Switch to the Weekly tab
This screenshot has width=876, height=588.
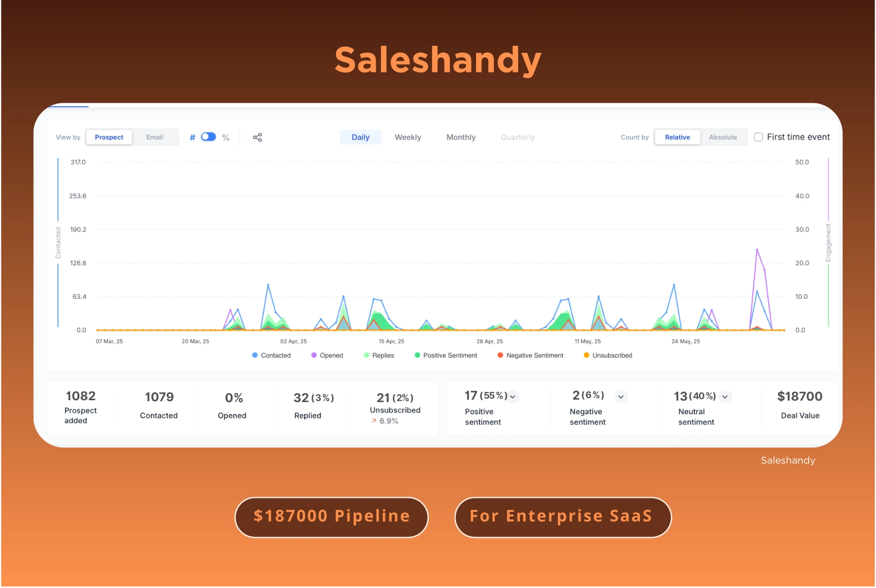click(x=408, y=137)
